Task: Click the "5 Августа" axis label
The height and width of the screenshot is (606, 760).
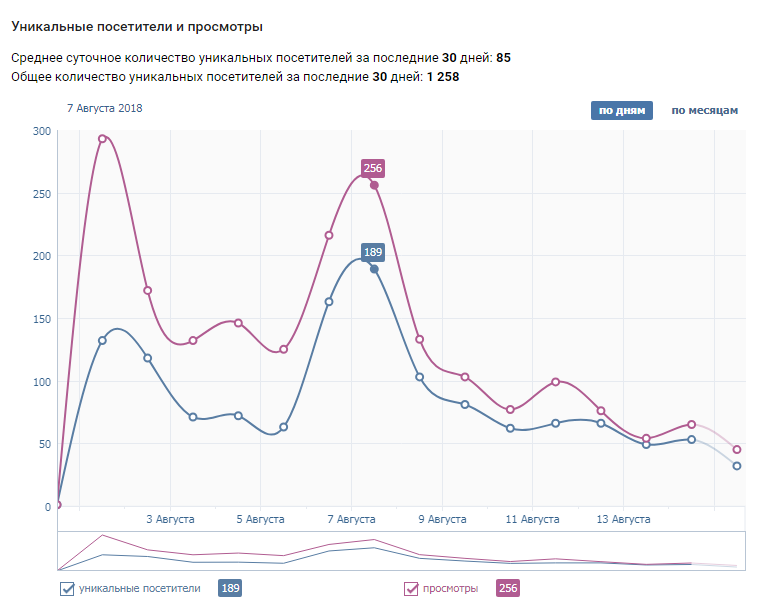Action: 260,519
